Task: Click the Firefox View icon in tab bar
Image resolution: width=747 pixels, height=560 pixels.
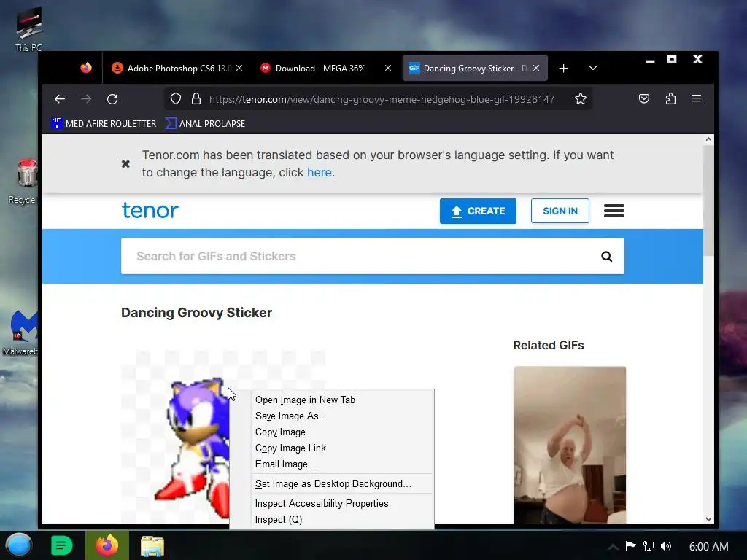Action: coord(86,68)
